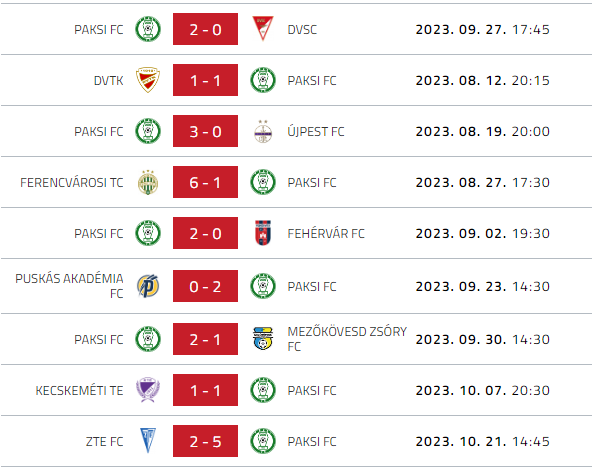
Task: Open the 2 - 0 result against DVSC
Action: tap(205, 29)
